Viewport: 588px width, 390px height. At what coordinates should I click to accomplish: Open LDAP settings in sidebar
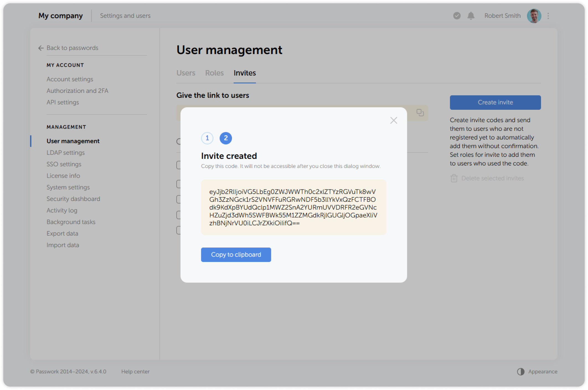[66, 153]
